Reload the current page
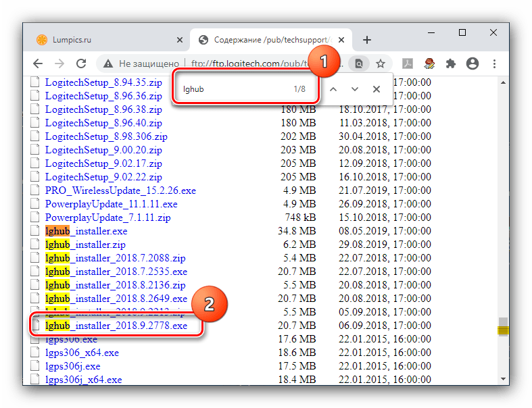 81,63
